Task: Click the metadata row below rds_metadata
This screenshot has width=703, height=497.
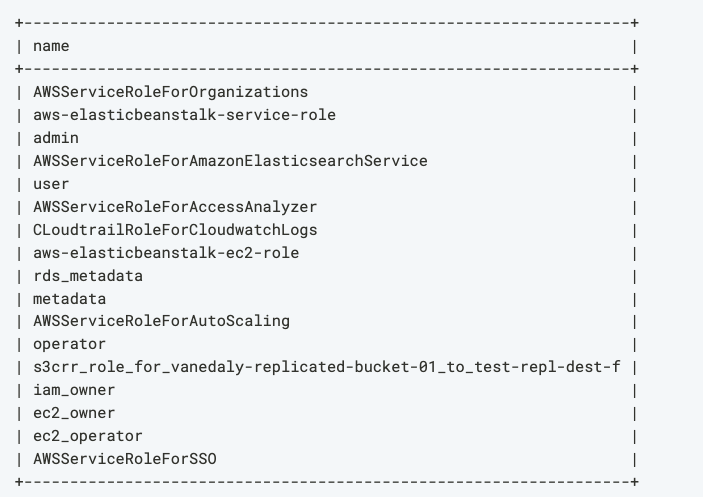Action: click(69, 298)
